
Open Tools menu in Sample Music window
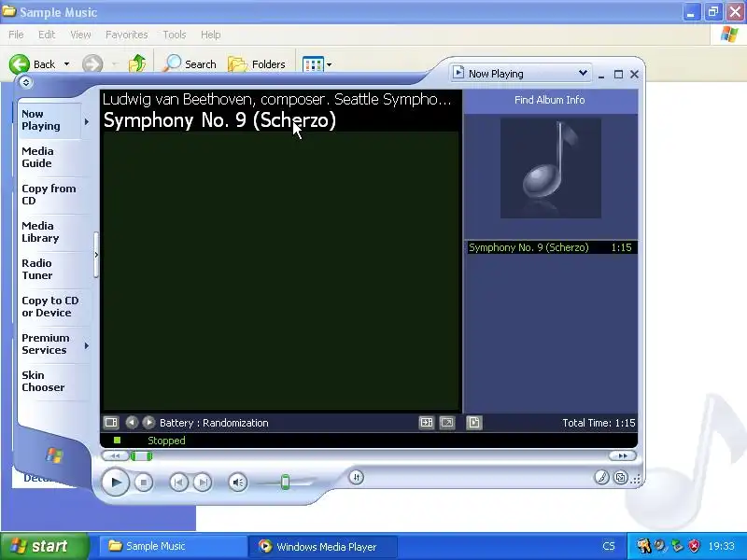click(x=175, y=35)
